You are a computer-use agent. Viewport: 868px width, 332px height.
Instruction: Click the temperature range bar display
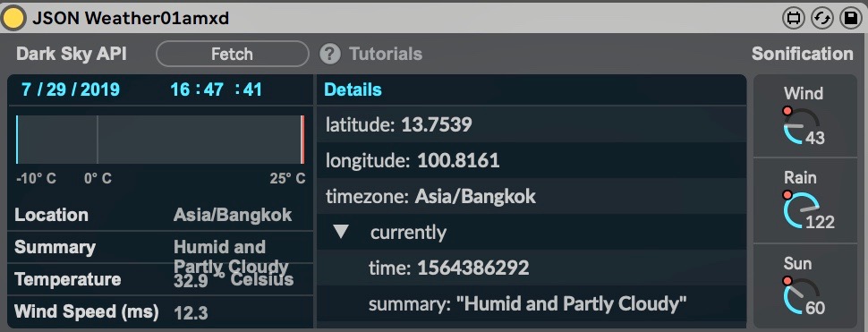pyautogui.click(x=160, y=140)
